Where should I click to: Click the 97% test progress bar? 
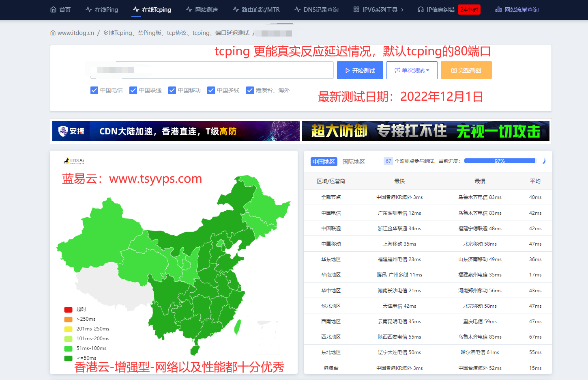(x=500, y=161)
